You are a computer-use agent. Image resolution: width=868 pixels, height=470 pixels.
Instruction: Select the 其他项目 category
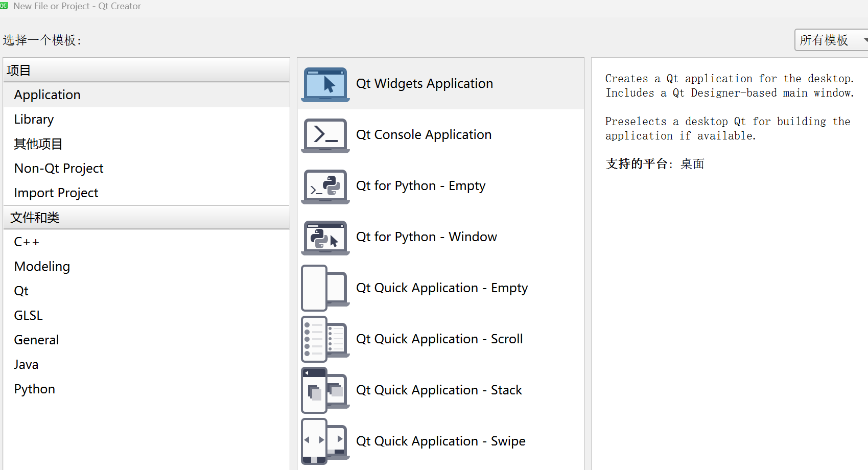(x=146, y=144)
